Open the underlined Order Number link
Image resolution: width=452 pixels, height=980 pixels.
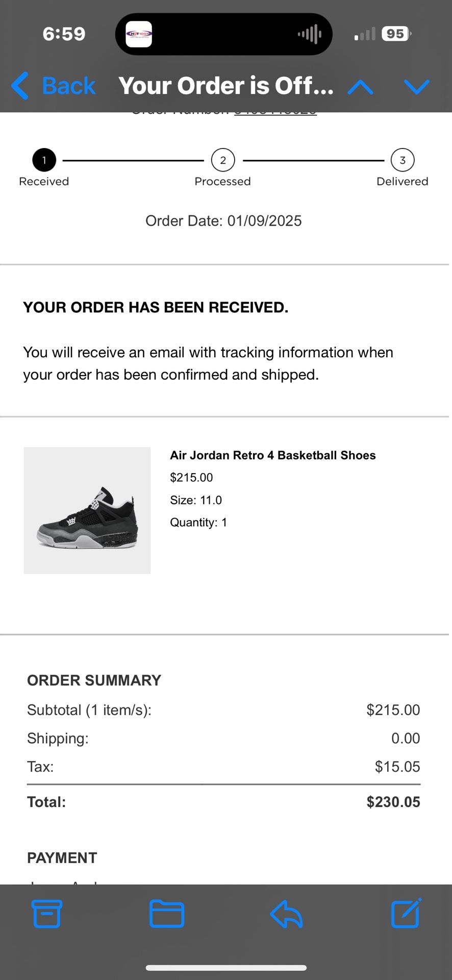pyautogui.click(x=275, y=110)
